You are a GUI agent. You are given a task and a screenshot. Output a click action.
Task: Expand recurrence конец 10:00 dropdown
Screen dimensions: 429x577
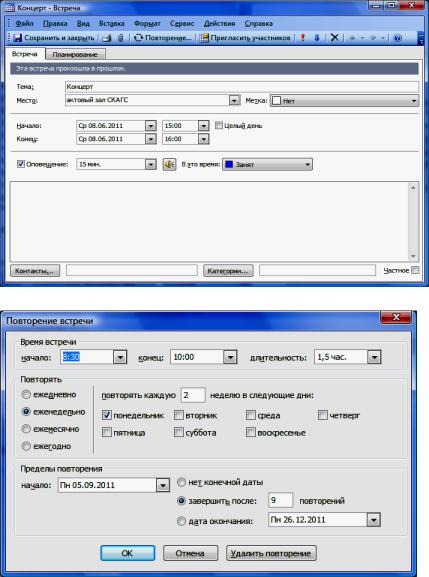coord(230,357)
